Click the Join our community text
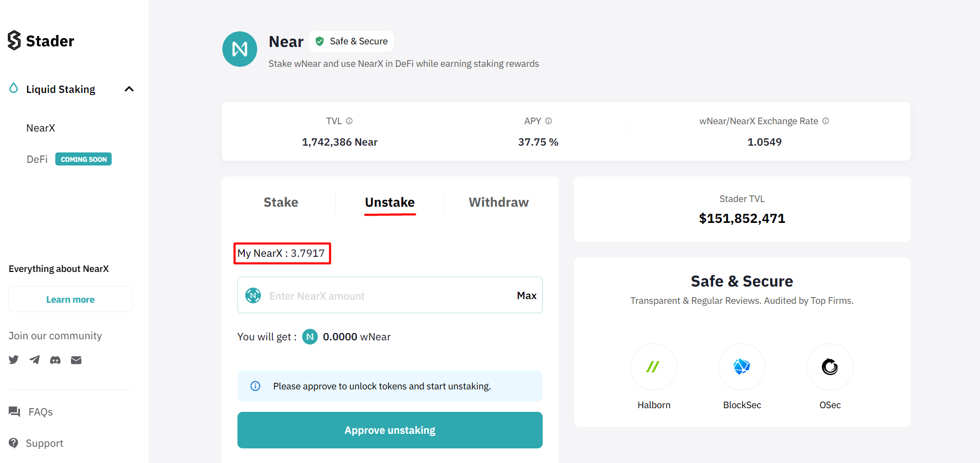 (x=55, y=336)
